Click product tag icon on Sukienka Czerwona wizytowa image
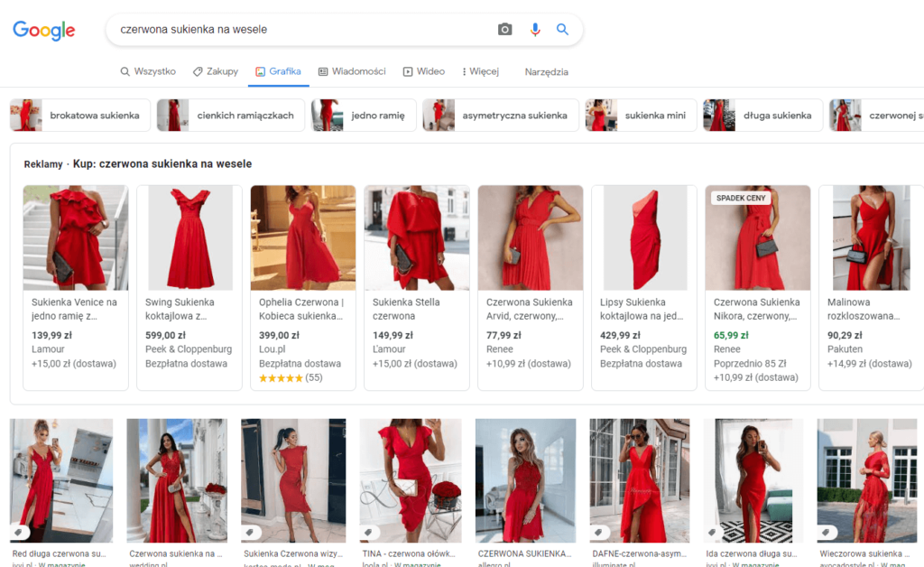 coord(251,532)
